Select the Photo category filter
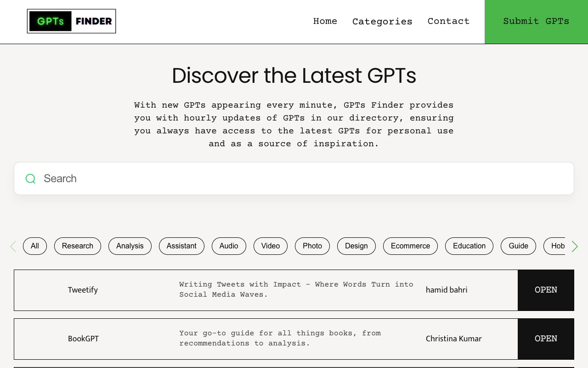Viewport: 588px width, 368px height. coord(312,246)
